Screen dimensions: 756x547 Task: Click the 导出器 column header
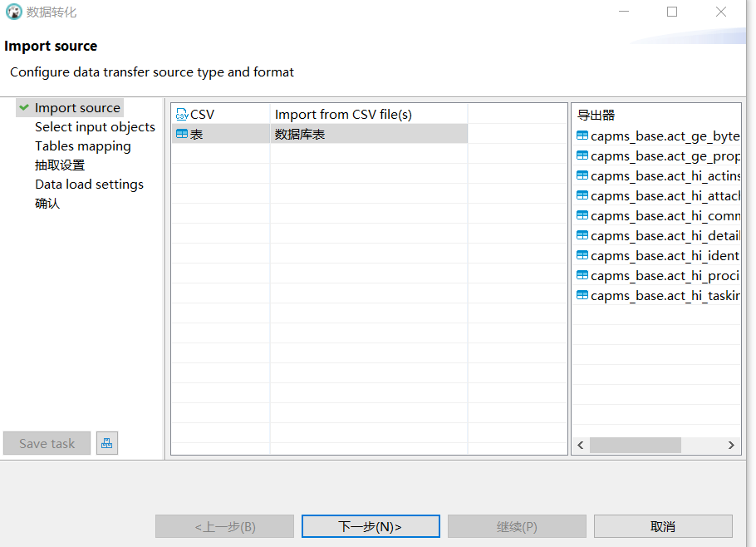(596, 115)
